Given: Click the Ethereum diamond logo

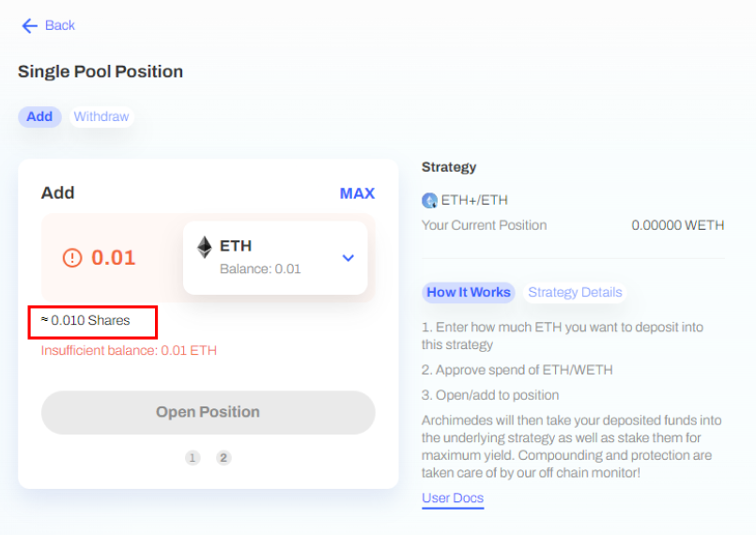Looking at the screenshot, I should [205, 247].
